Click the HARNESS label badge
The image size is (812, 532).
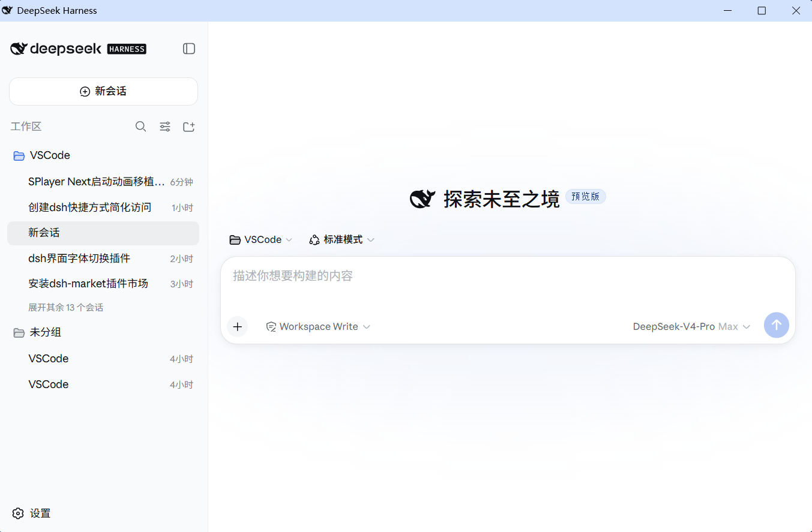(x=127, y=49)
